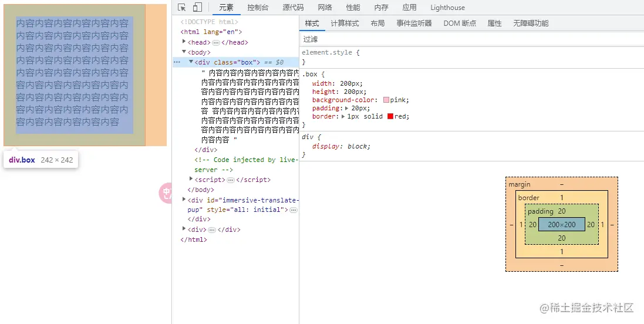The width and height of the screenshot is (644, 324).
Task: Open the 布局 sidebar tab
Action: (377, 23)
